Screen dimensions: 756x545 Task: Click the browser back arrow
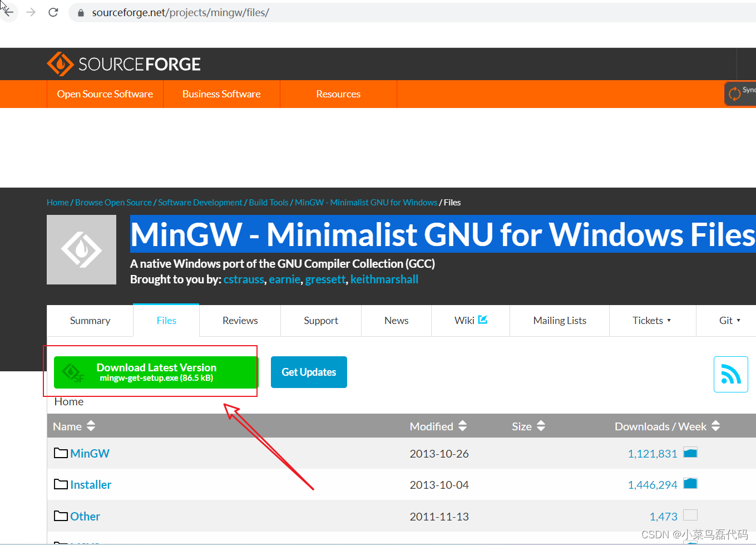[8, 12]
